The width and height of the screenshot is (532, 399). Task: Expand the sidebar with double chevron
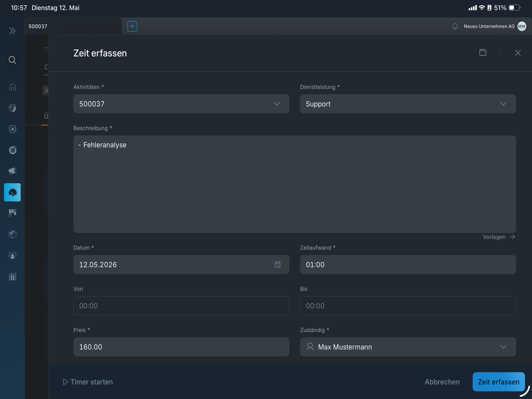coord(12,31)
